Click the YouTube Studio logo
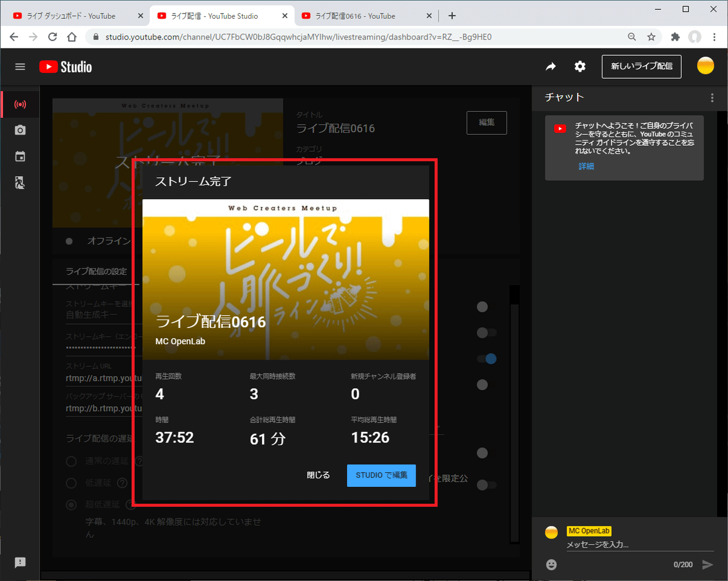 coord(66,67)
